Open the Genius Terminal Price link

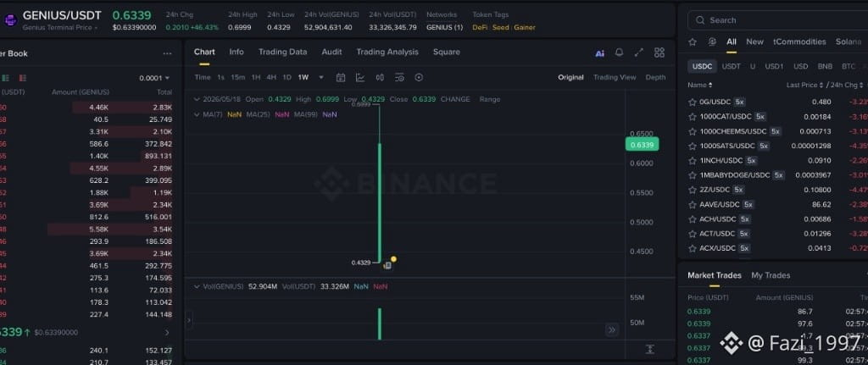click(60, 28)
